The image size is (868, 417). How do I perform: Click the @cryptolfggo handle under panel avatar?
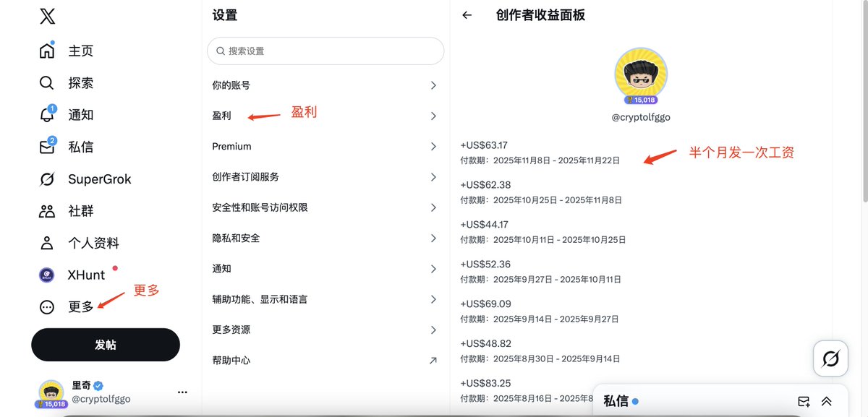(x=641, y=117)
